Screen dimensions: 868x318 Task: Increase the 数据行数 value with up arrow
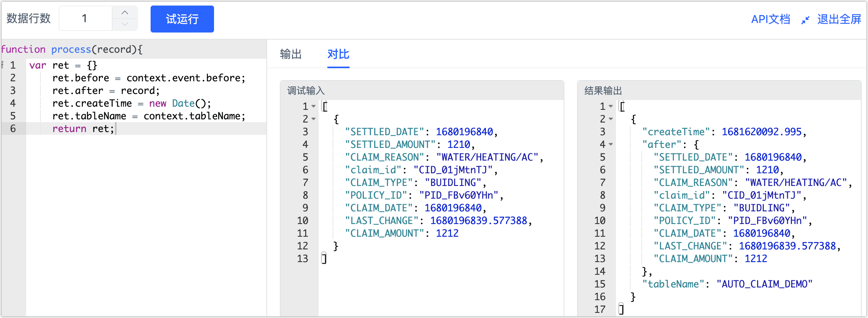pos(125,13)
